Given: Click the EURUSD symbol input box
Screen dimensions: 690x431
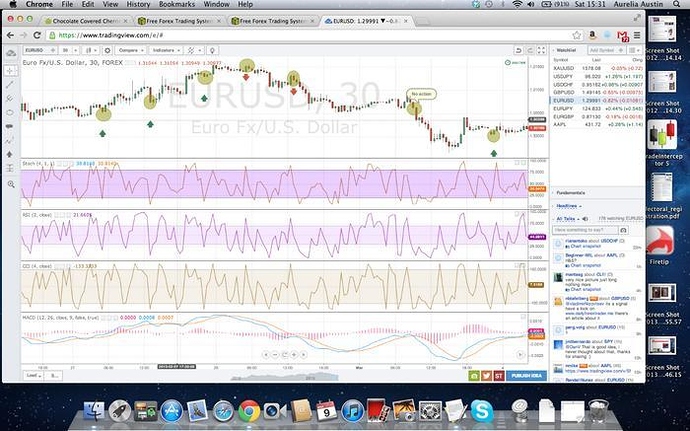Looking at the screenshot, I should pos(40,51).
